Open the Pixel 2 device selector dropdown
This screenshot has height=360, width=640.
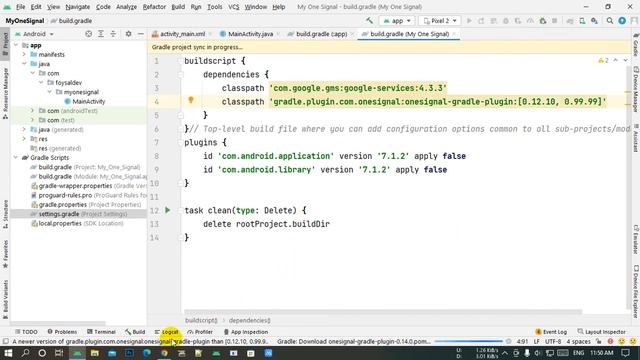[440, 20]
